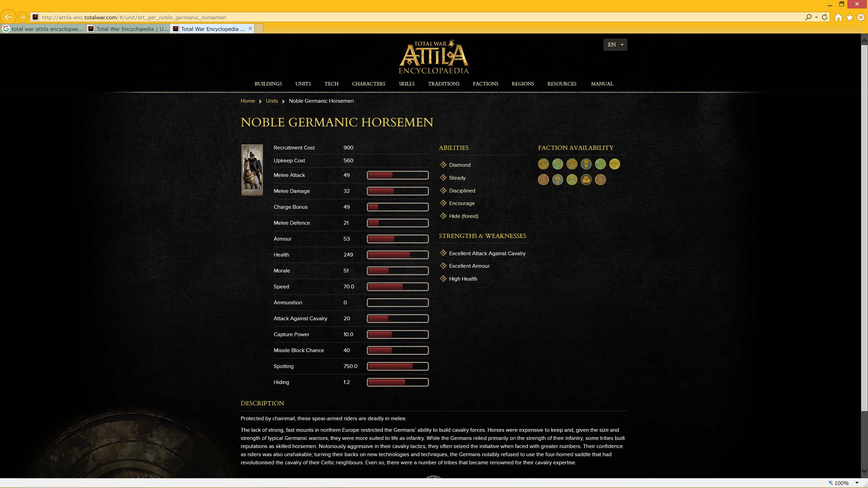The image size is (868, 488).
Task: Open the Regions menu
Action: (x=522, y=84)
